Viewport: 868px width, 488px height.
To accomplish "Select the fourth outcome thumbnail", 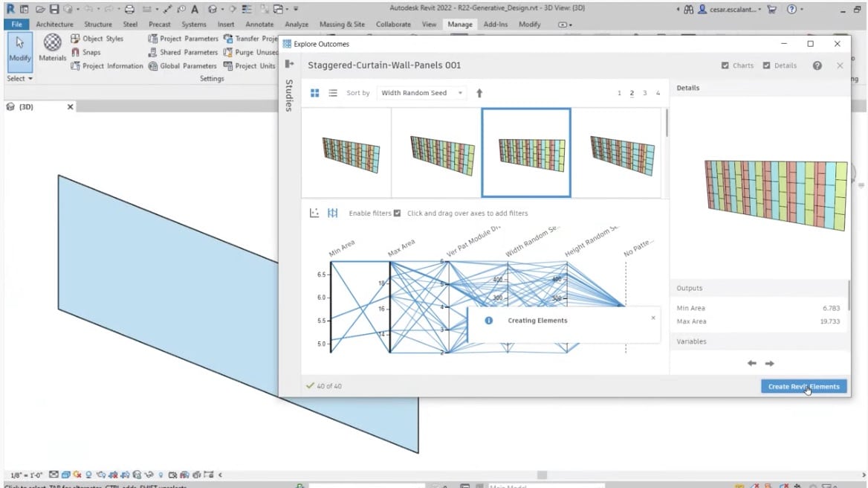I will pos(622,152).
